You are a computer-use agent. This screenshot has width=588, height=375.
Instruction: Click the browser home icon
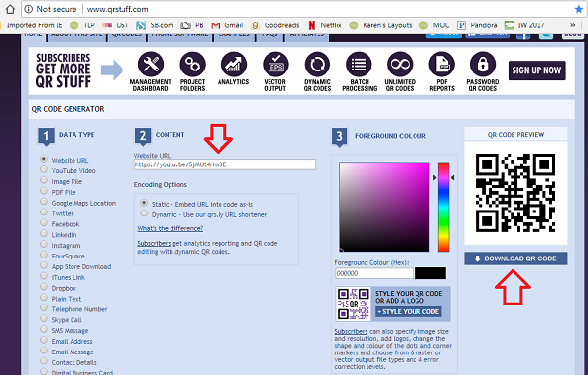(x=10, y=9)
